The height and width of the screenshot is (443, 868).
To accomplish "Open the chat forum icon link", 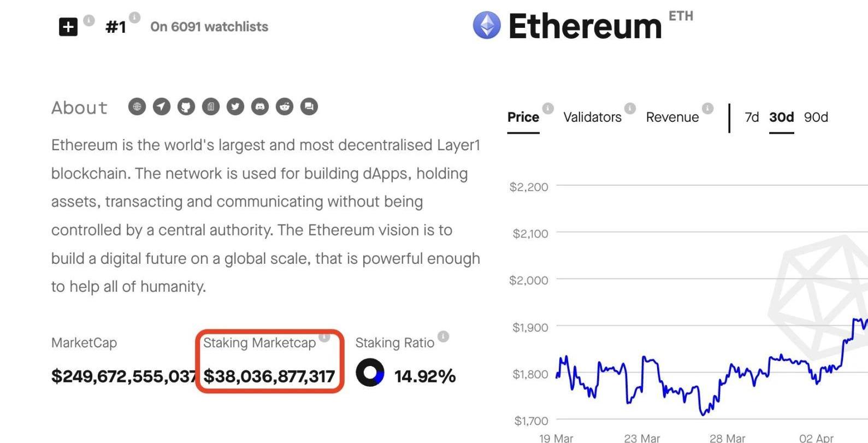I will click(309, 107).
